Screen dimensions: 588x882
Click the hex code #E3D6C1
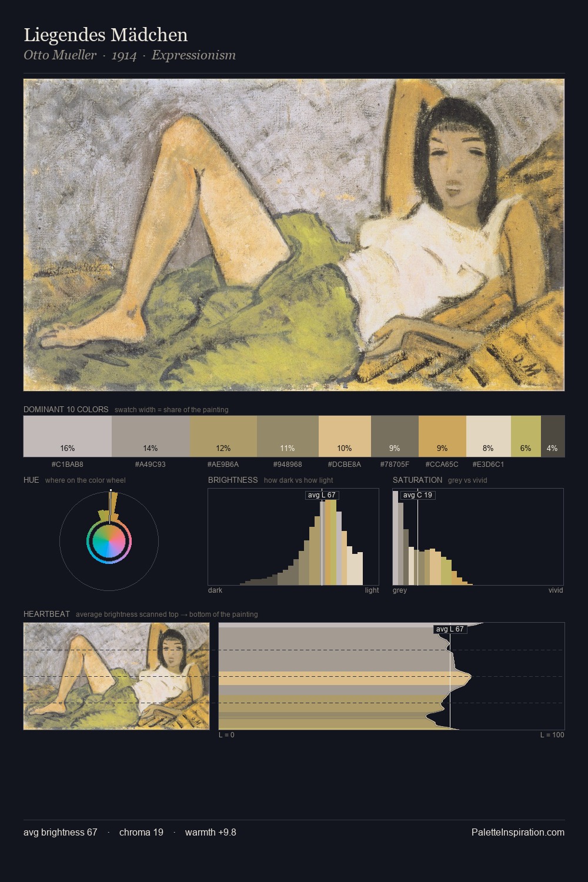point(488,465)
